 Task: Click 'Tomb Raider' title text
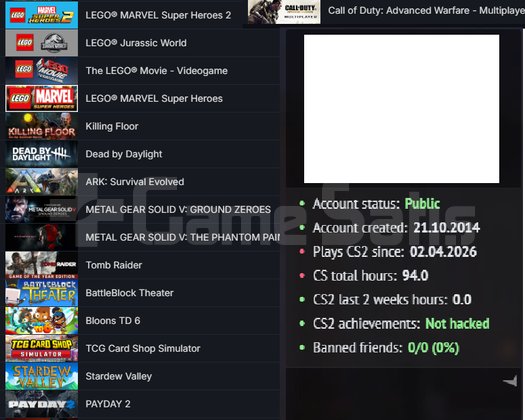[x=114, y=265]
